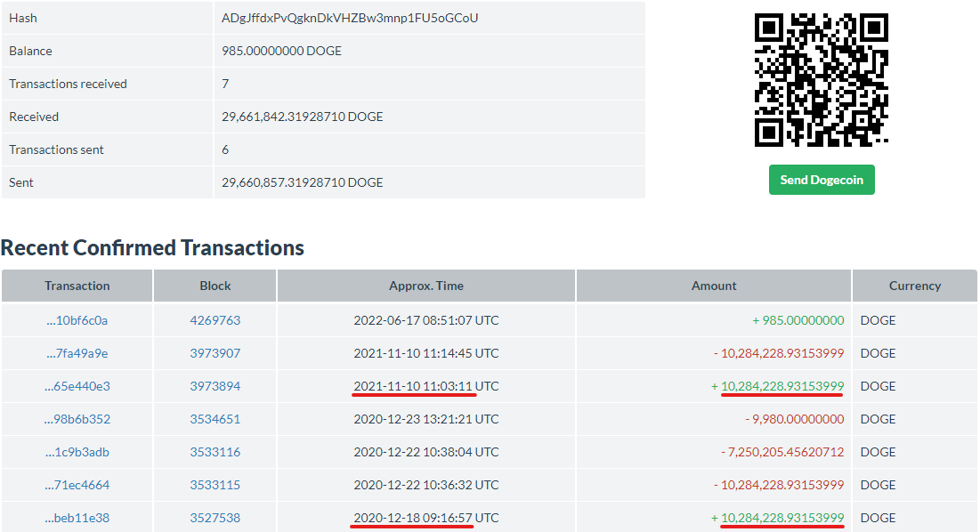980x532 pixels.
Task: View block 3527538
Action: coord(215,519)
